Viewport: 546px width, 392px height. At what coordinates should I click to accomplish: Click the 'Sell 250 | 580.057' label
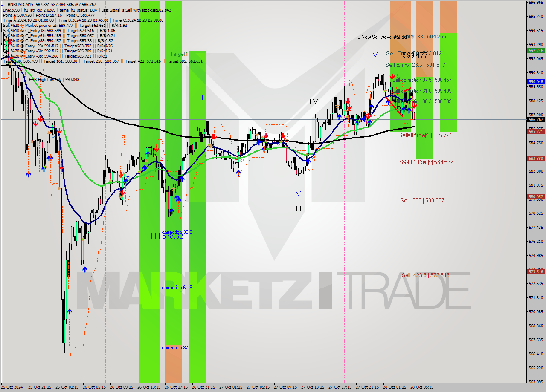(422, 200)
